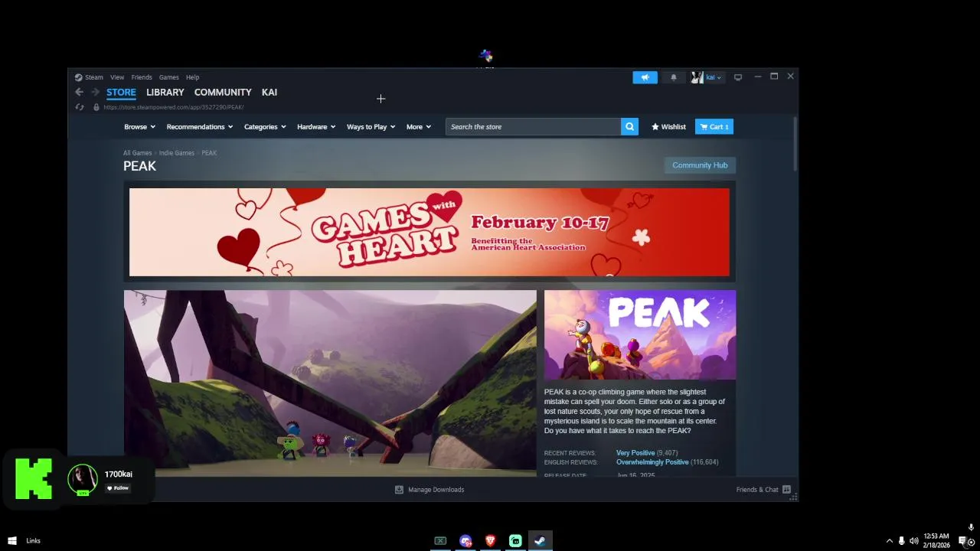Click the page URL address text
The width and height of the screenshot is (980, 551).
(x=174, y=107)
